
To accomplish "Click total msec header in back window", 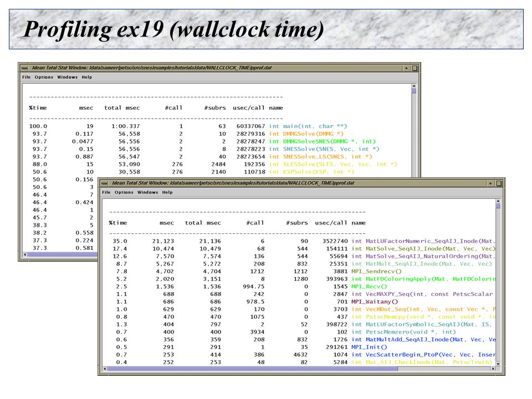I will [122, 108].
